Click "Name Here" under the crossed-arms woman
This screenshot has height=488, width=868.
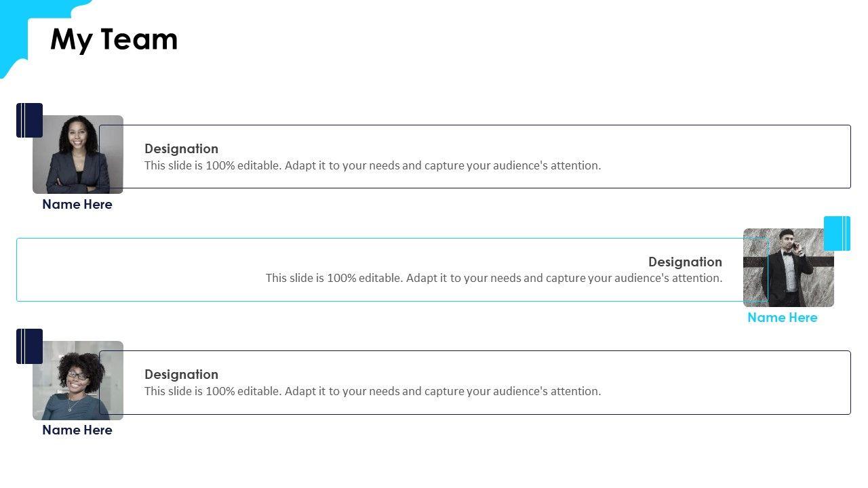[77, 204]
